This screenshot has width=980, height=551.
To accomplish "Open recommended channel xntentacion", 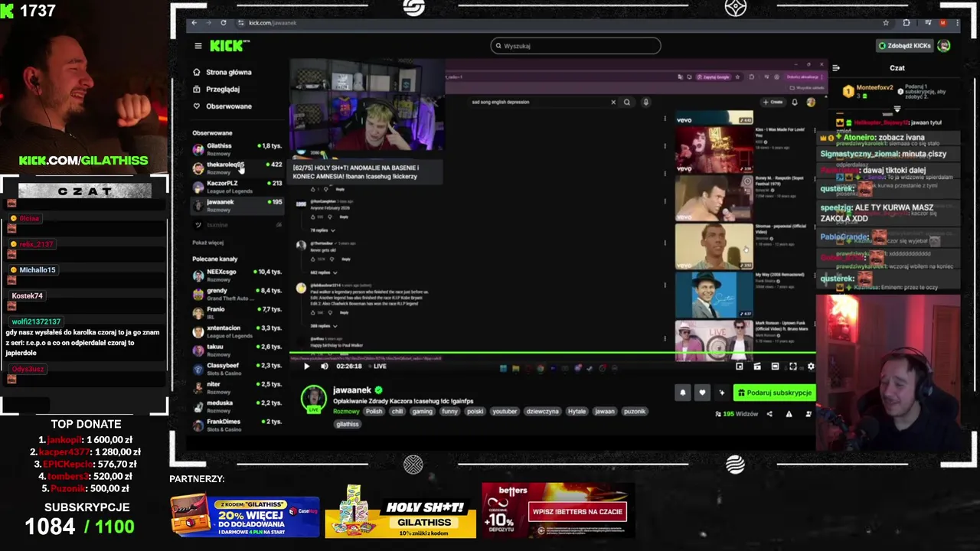I will pyautogui.click(x=237, y=331).
